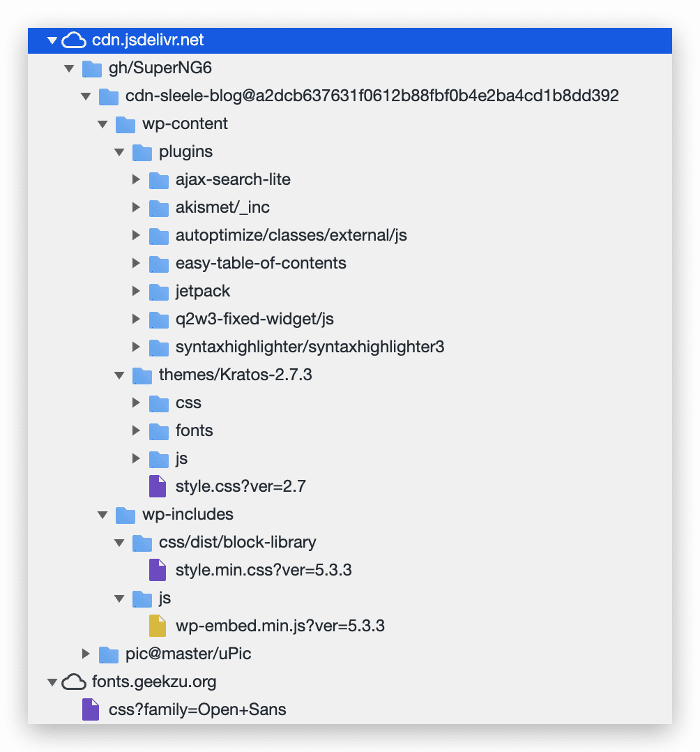Click the wp-includes folder icon
This screenshot has width=700, height=752.
click(x=125, y=515)
